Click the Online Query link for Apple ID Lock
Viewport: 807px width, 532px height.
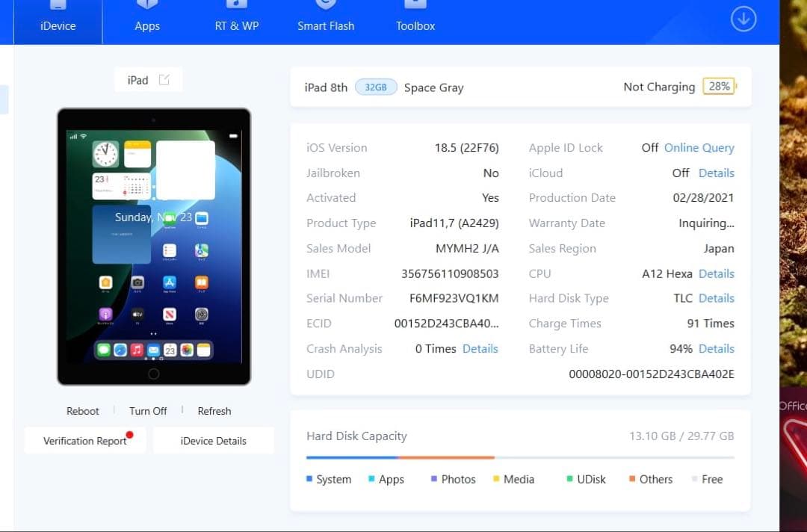[699, 148]
